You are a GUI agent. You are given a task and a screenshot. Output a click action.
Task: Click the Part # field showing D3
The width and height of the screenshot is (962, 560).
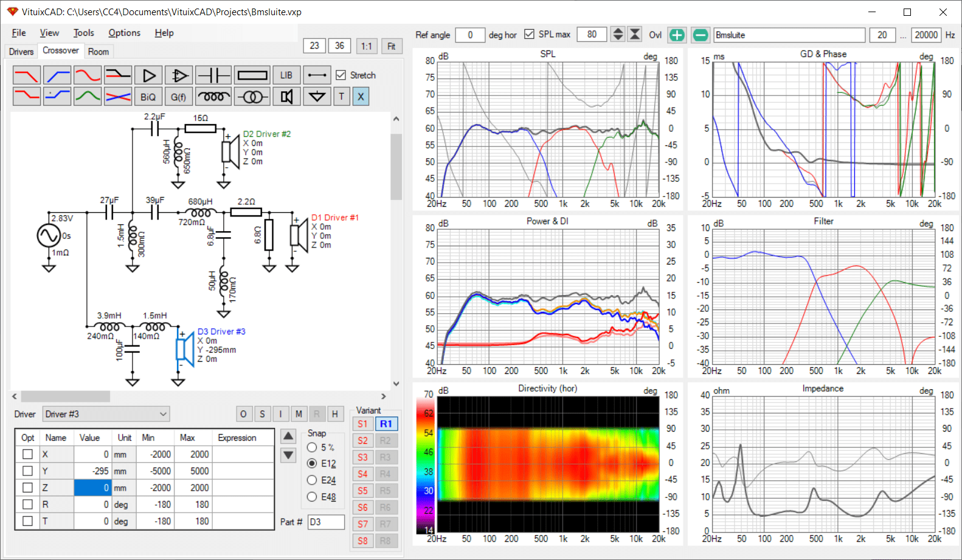pyautogui.click(x=326, y=522)
